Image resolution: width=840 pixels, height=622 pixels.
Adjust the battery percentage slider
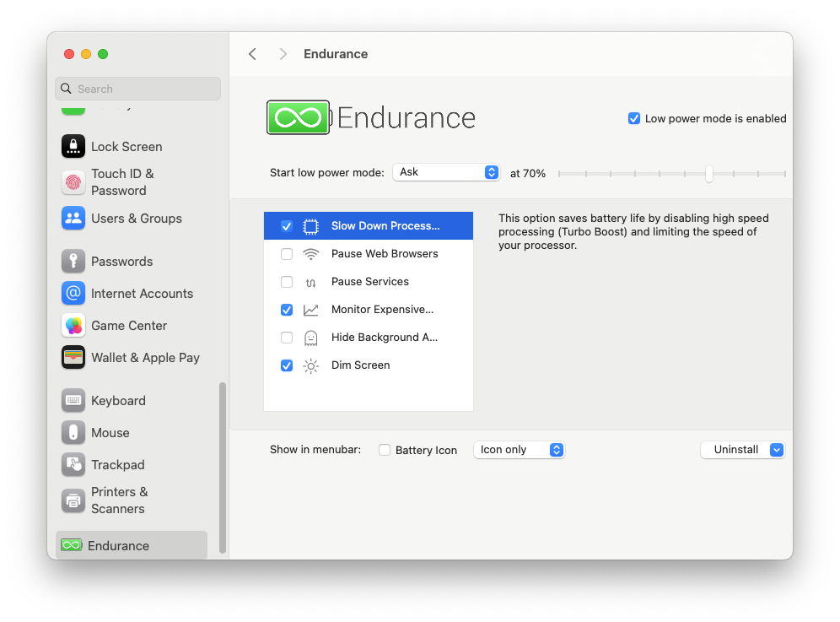[708, 173]
